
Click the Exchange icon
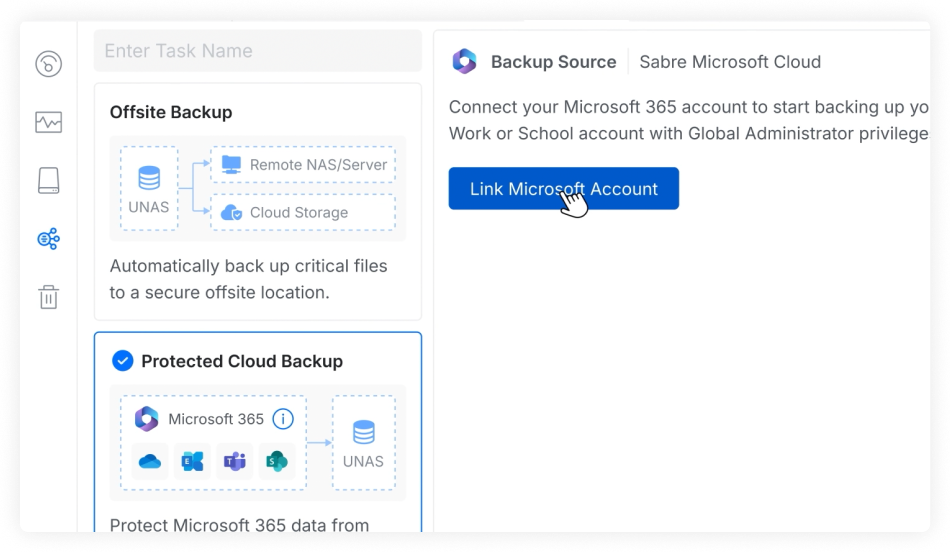192,461
